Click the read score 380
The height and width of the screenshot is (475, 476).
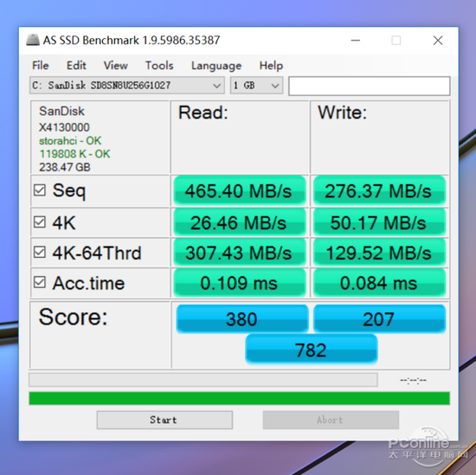pos(242,319)
